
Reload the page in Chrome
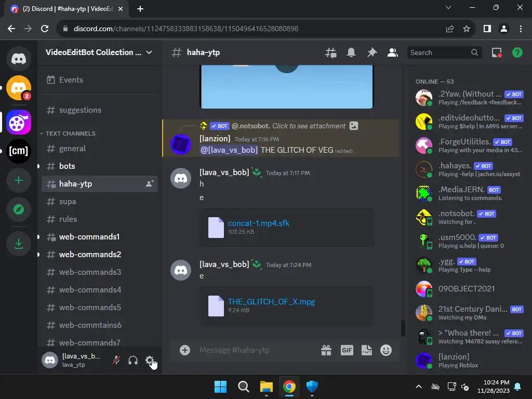[45, 29]
